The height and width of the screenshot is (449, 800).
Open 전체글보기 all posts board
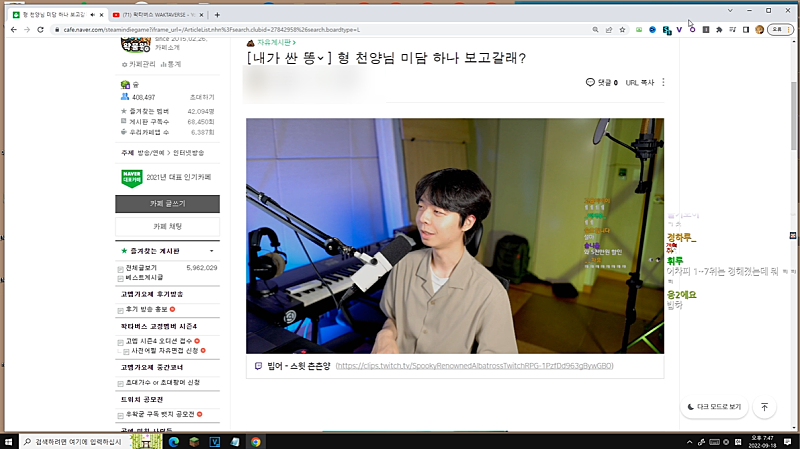pos(141,268)
